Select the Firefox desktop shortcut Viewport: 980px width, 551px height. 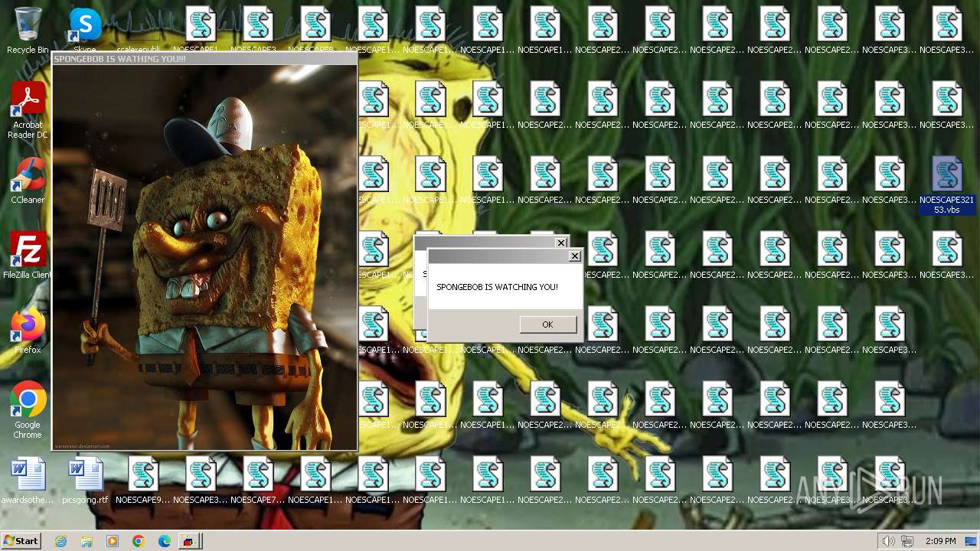click(x=28, y=331)
